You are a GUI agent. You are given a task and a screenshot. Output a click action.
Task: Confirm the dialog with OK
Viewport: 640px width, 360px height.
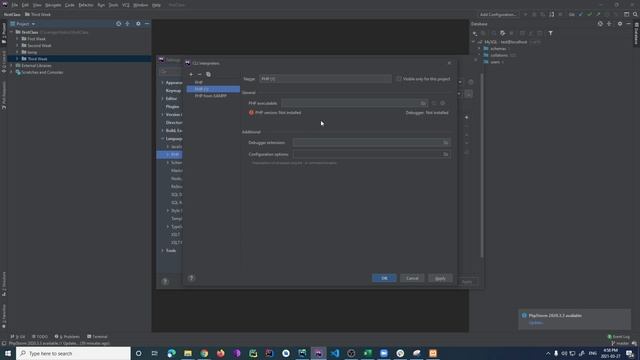click(384, 278)
